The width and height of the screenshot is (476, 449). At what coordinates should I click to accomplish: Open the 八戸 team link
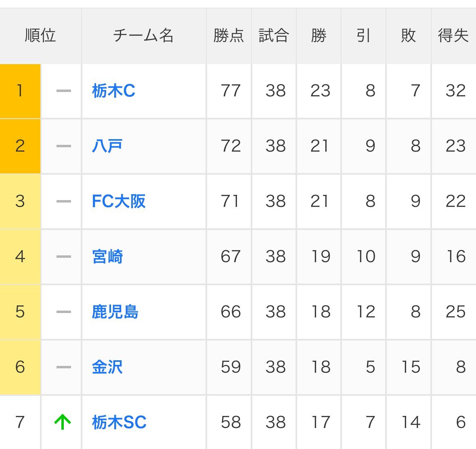coord(107,146)
